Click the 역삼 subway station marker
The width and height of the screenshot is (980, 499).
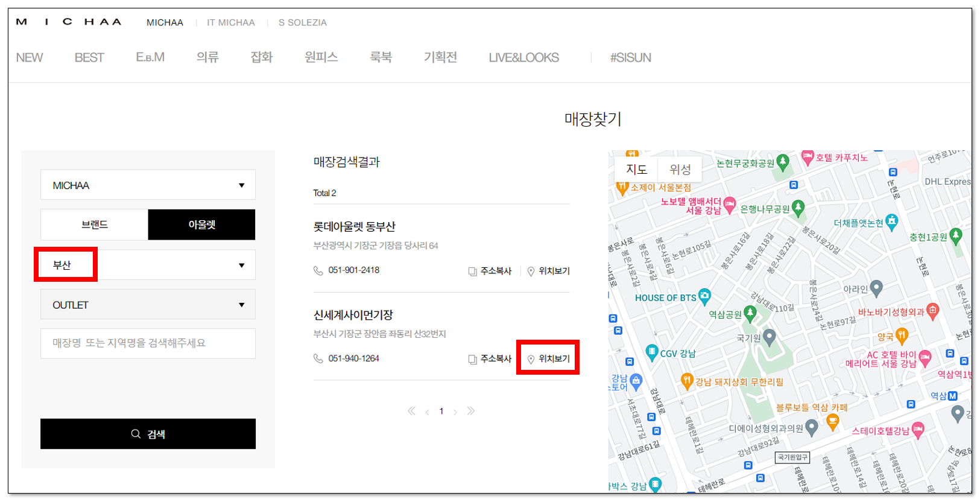(952, 396)
